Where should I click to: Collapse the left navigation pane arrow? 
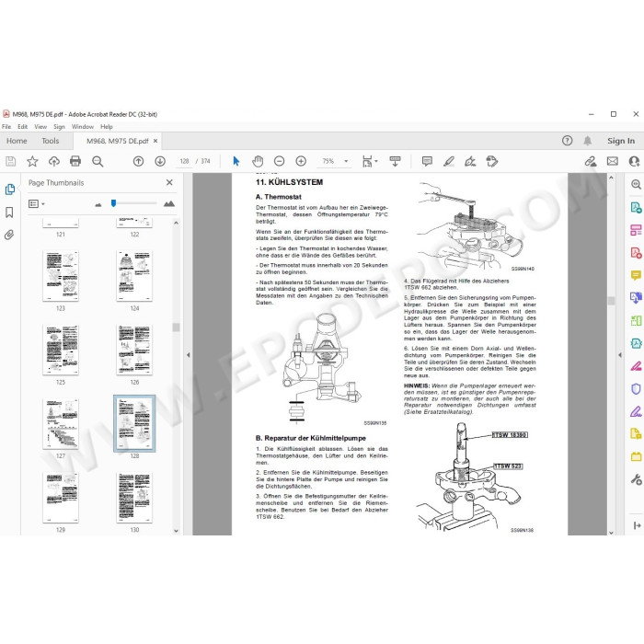[x=188, y=354]
